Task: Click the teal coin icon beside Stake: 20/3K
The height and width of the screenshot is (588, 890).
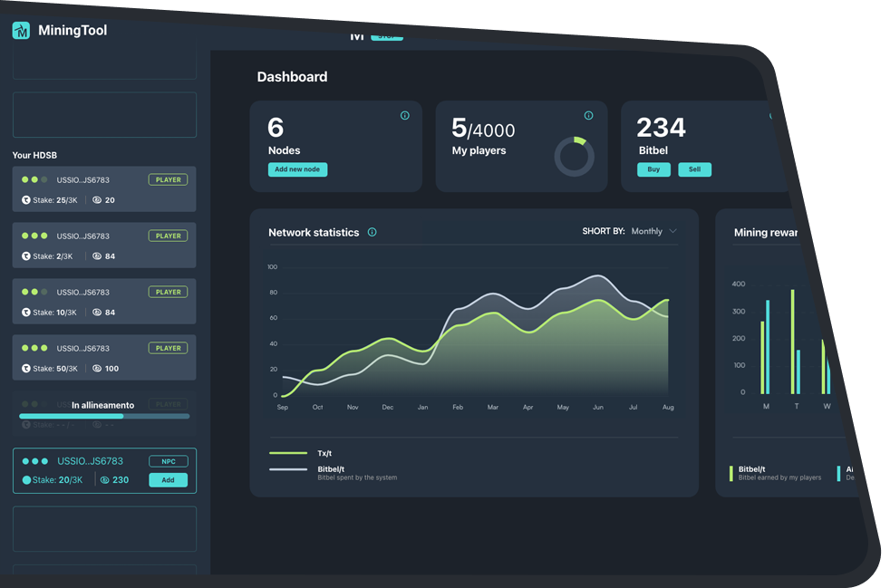Action: pyautogui.click(x=26, y=480)
